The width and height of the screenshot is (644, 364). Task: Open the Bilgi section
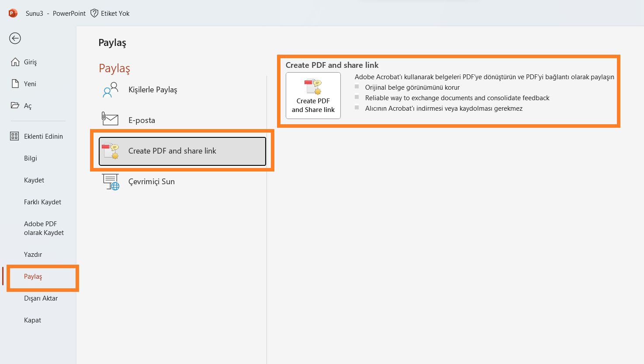pos(30,158)
